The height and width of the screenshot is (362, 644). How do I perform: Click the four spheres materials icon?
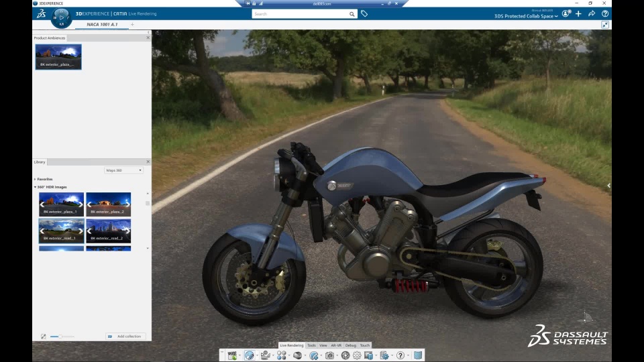click(x=281, y=355)
